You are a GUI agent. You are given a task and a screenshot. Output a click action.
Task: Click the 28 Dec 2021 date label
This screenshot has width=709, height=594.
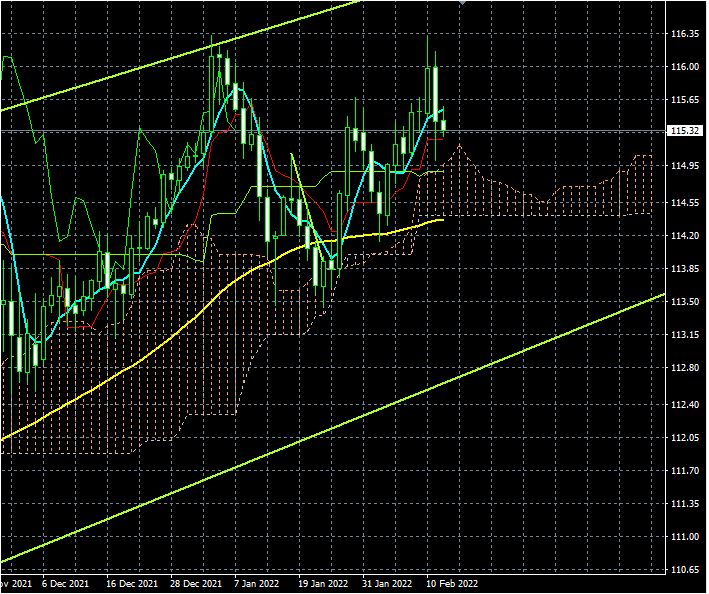196,584
